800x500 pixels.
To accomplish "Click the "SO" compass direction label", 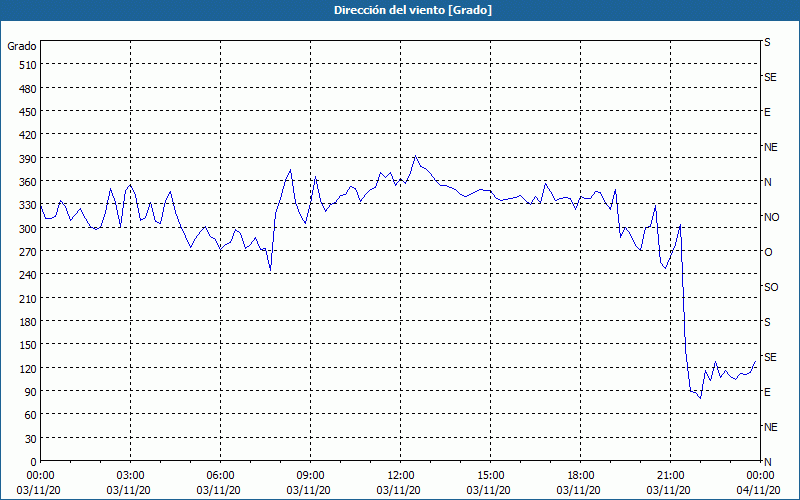I will point(771,287).
